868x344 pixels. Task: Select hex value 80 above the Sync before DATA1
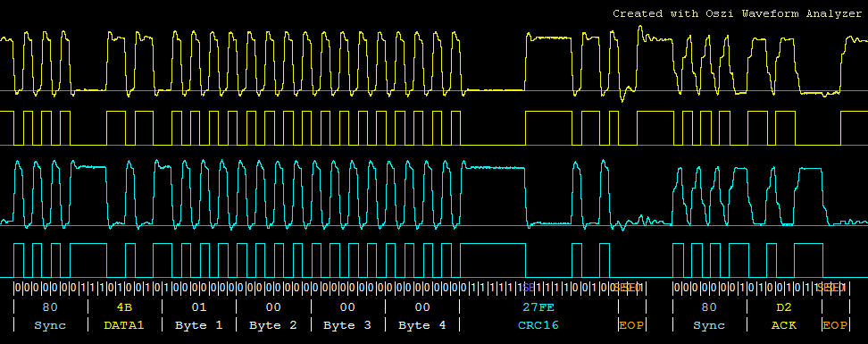[50, 306]
